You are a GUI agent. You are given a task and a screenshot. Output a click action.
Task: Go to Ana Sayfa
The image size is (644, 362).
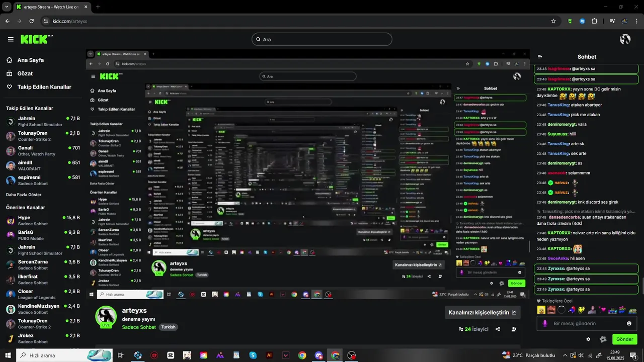(31, 60)
